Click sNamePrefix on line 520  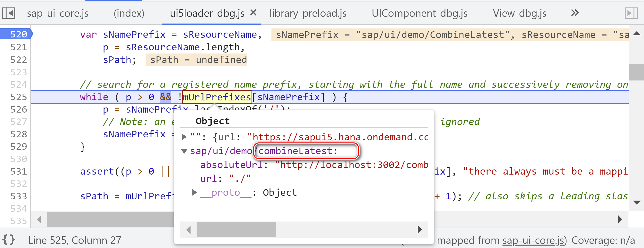click(134, 35)
